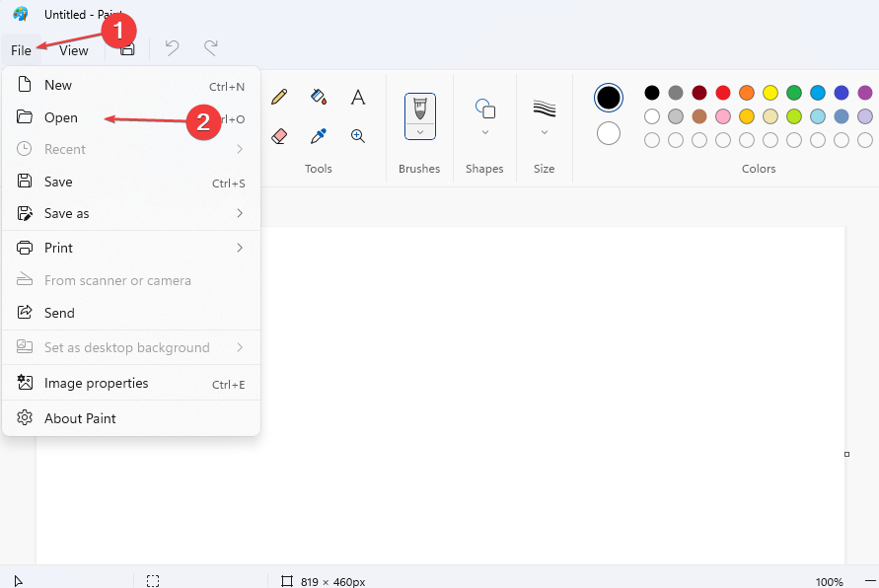This screenshot has width=879, height=588.
Task: Open the Shapes gallery dropdown
Action: coord(484,131)
